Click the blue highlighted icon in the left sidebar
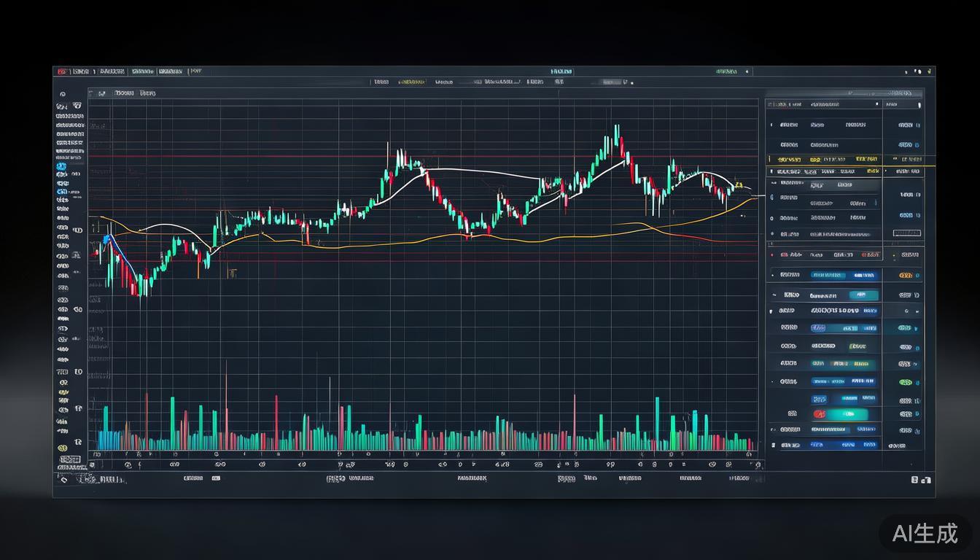The width and height of the screenshot is (980, 560). pyautogui.click(x=61, y=167)
